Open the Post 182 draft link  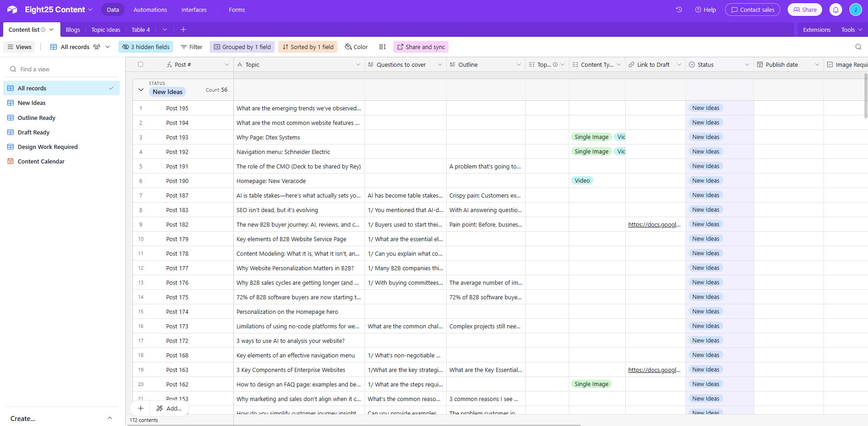654,224
